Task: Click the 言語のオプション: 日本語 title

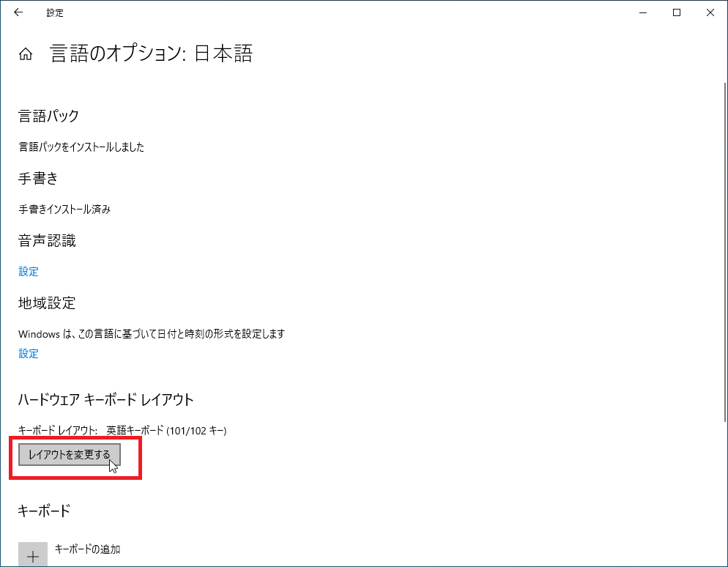Action: [152, 54]
